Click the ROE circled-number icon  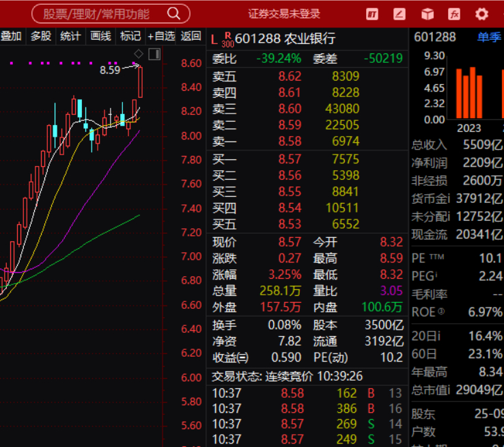(441, 311)
